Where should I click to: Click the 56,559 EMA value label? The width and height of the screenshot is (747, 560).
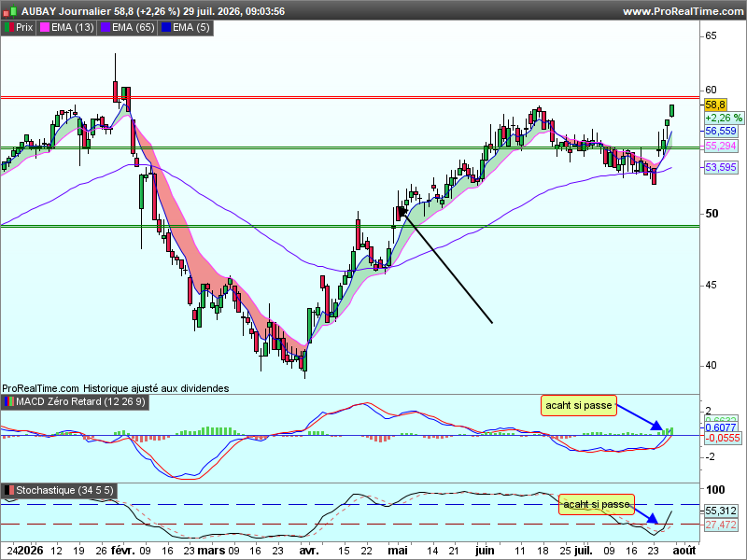pyautogui.click(x=721, y=131)
